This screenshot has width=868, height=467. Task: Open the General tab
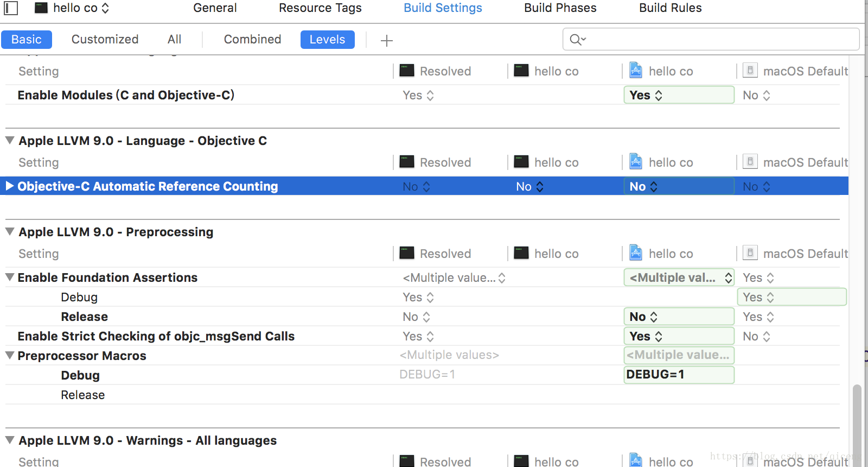coord(215,8)
